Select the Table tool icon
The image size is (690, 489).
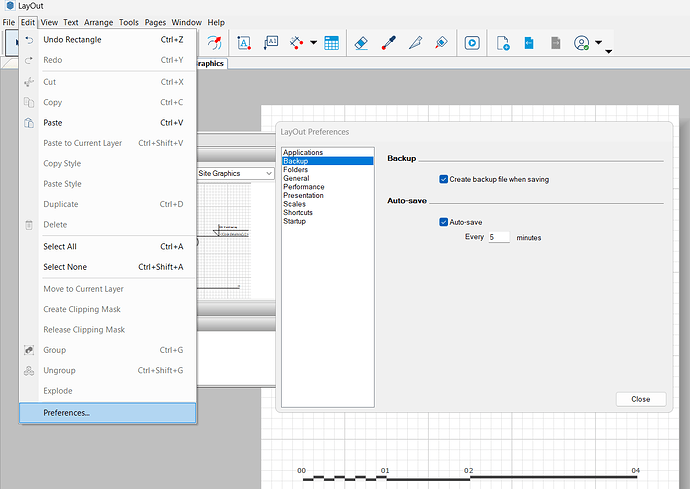pyautogui.click(x=331, y=43)
